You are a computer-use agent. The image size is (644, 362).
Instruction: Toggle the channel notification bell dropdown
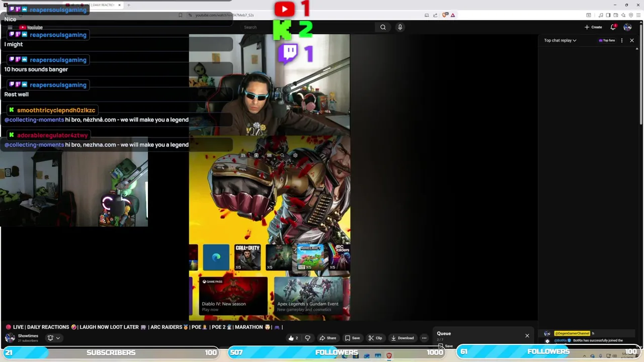(x=53, y=338)
